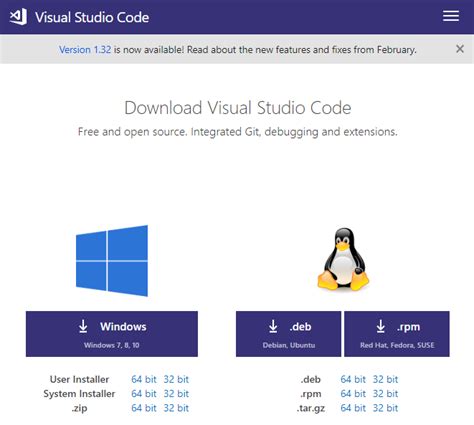Click the Linux '.rpm' row label in the list
Viewport: 474px width, 425px height.
coord(311,394)
